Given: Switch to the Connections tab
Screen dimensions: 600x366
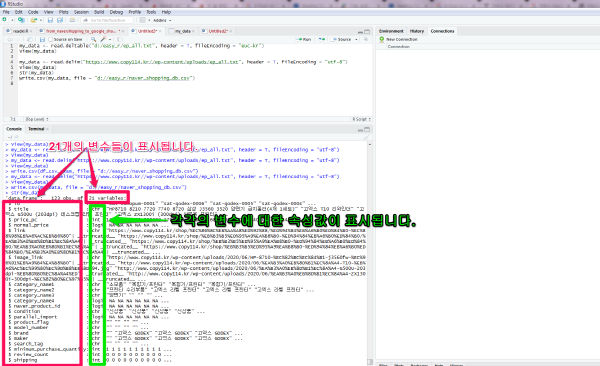Looking at the screenshot, I should [442, 31].
